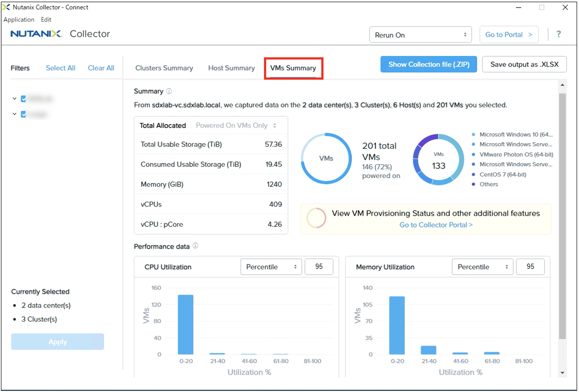The height and width of the screenshot is (392, 579).
Task: Click the Nutanix logo in header
Action: [36, 34]
